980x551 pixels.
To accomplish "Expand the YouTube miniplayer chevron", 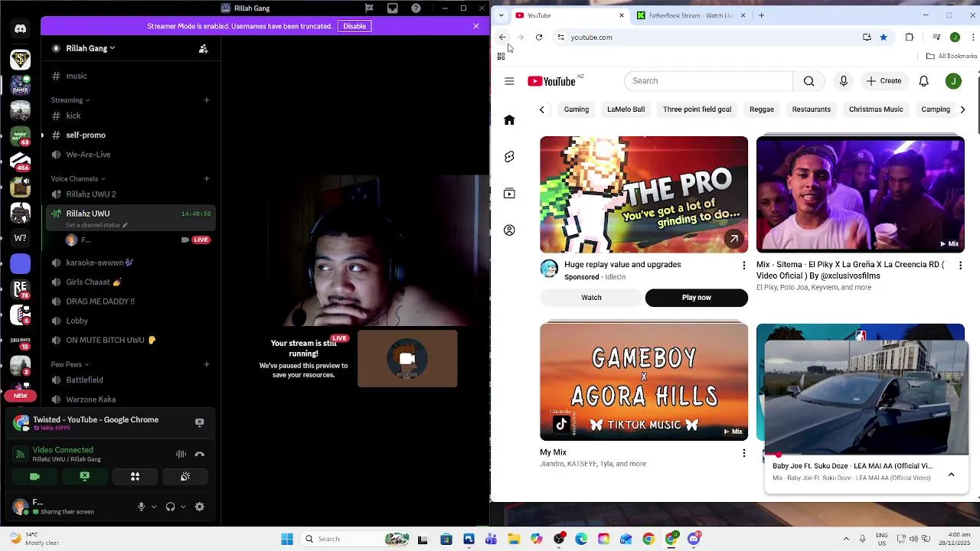I will click(951, 474).
